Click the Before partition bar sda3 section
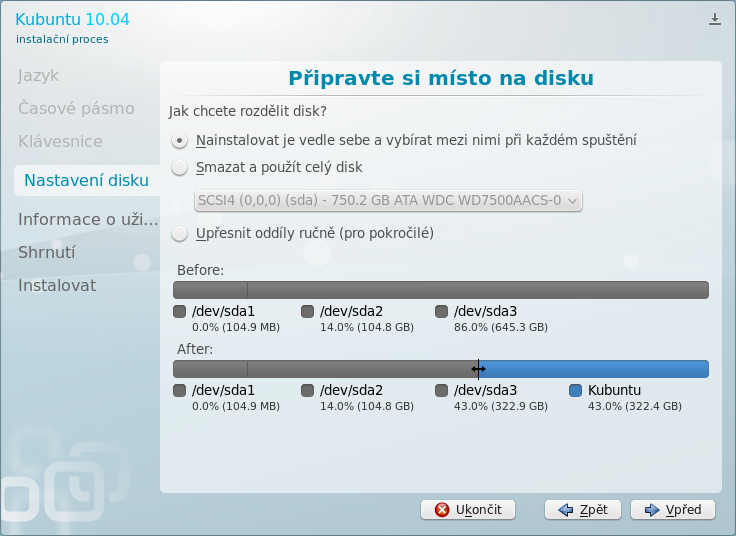 click(x=478, y=290)
